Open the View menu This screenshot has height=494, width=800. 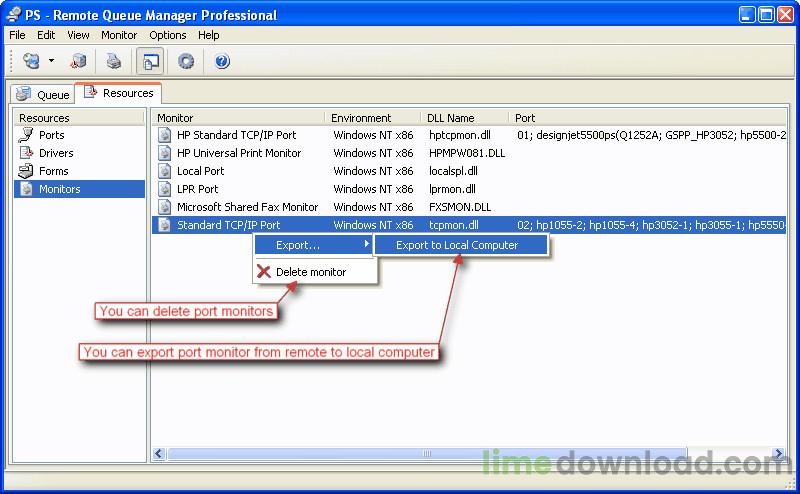pyautogui.click(x=78, y=35)
